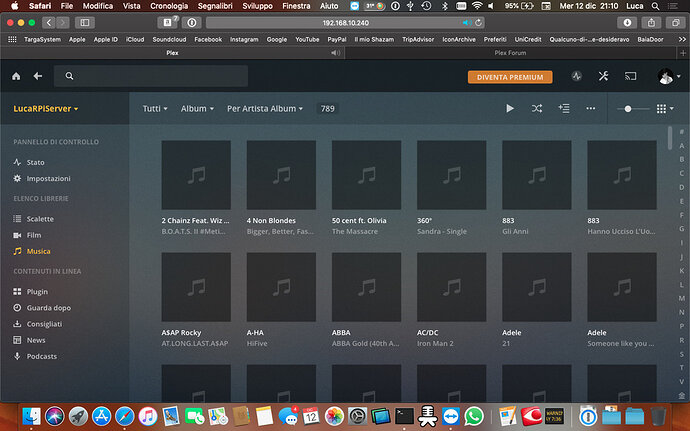Mute audio on Plex tab
This screenshot has height=431, width=690.
(x=336, y=53)
